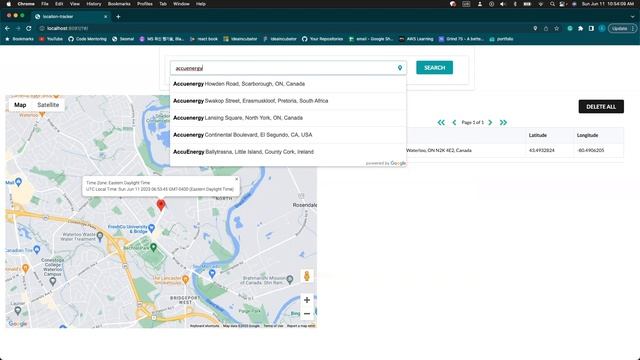The width and height of the screenshot is (640, 360).
Task: Go to the next results page arrow
Action: [490, 122]
